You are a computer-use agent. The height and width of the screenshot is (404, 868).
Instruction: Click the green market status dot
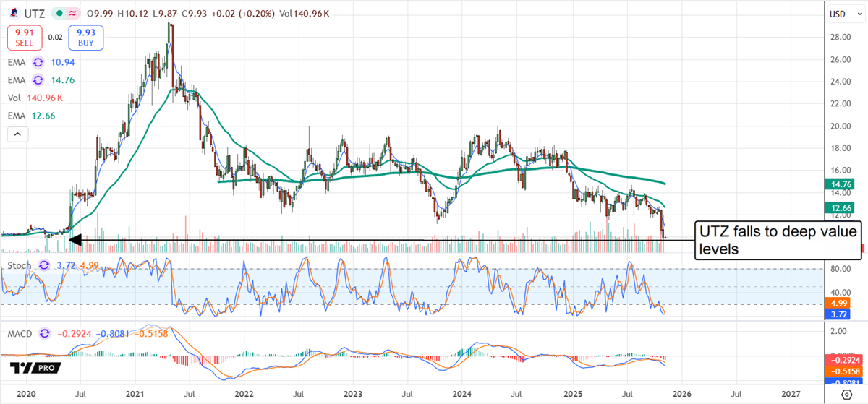59,14
